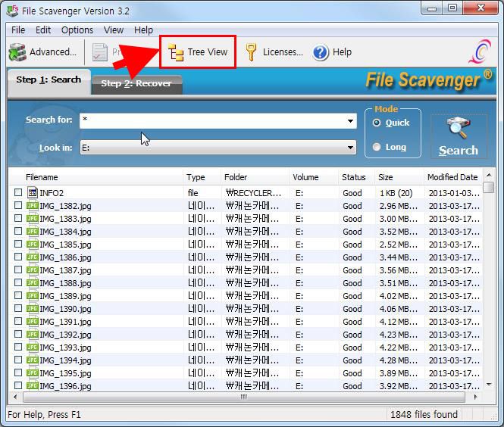Image resolution: width=504 pixels, height=427 pixels.
Task: Click the JPG icon of IMG_1394.jpg
Action: coord(33,360)
